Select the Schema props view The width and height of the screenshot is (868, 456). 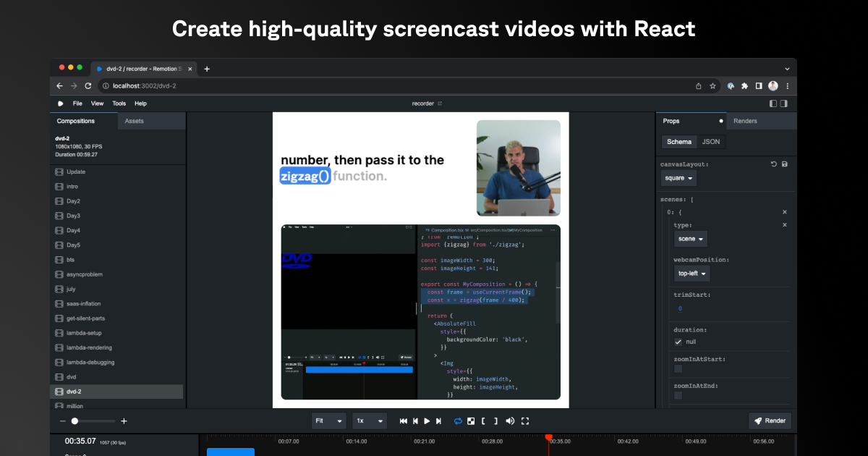(x=679, y=142)
